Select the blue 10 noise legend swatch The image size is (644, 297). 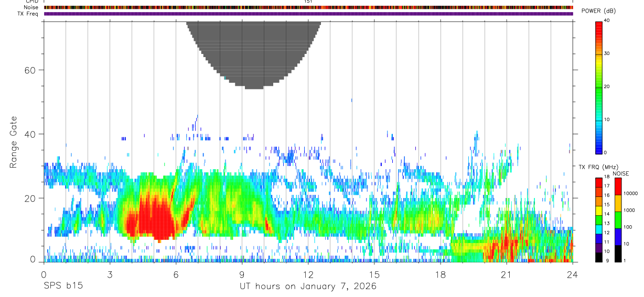pos(618,237)
